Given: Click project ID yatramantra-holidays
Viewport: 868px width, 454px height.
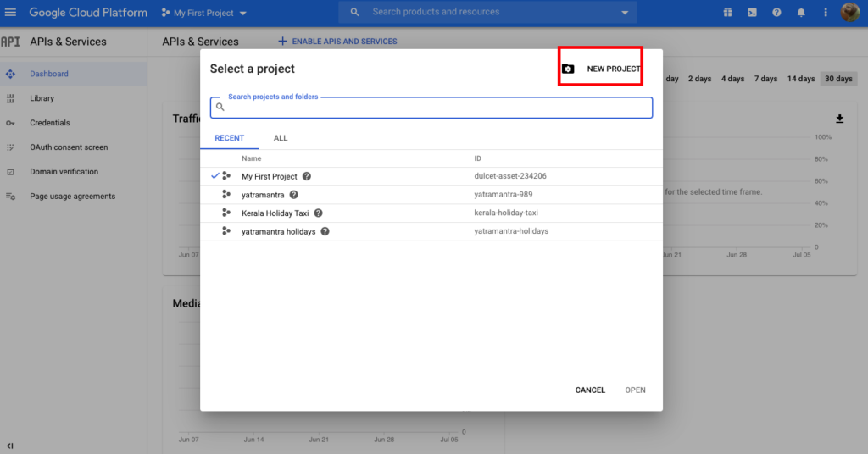Looking at the screenshot, I should (x=511, y=231).
